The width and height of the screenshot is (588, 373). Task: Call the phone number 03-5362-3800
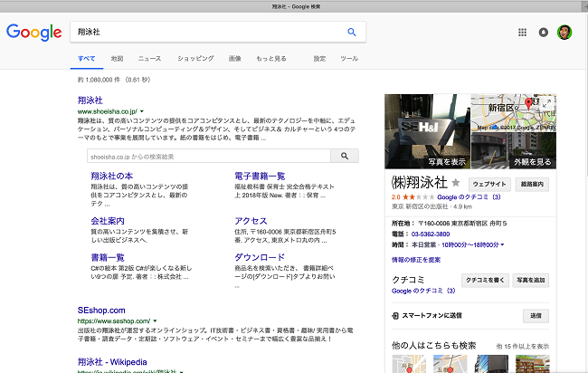tap(431, 234)
